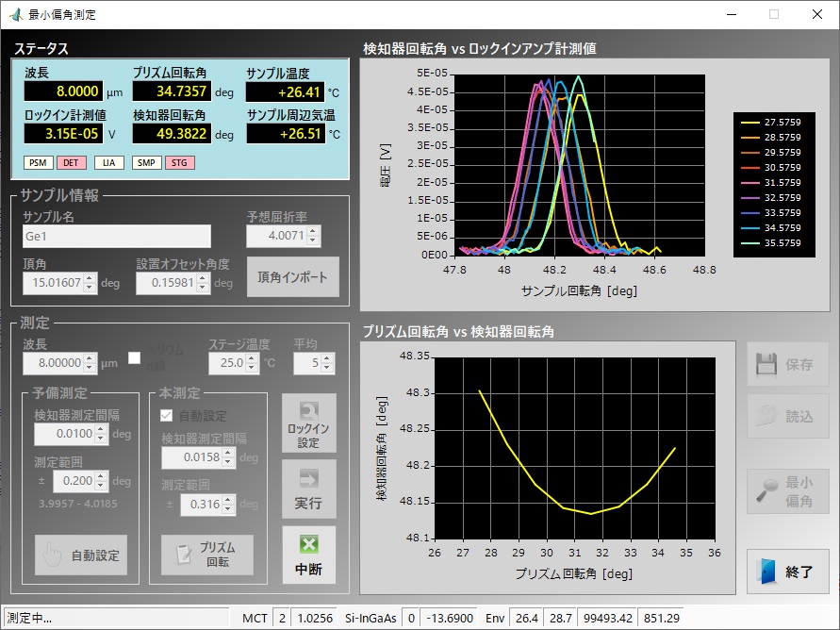Click 検知器回転角 value 49.3822

click(172, 134)
